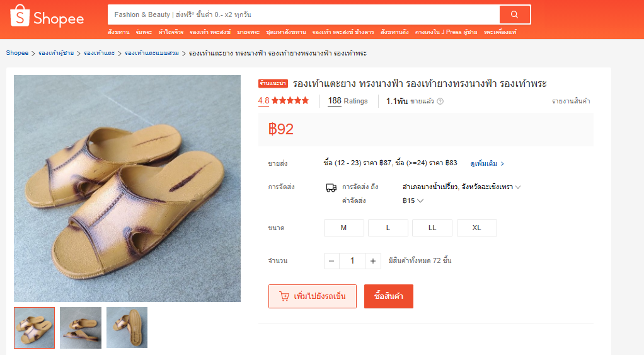The image size is (644, 355).
Task: Choose the LL size option
Action: pyautogui.click(x=432, y=228)
